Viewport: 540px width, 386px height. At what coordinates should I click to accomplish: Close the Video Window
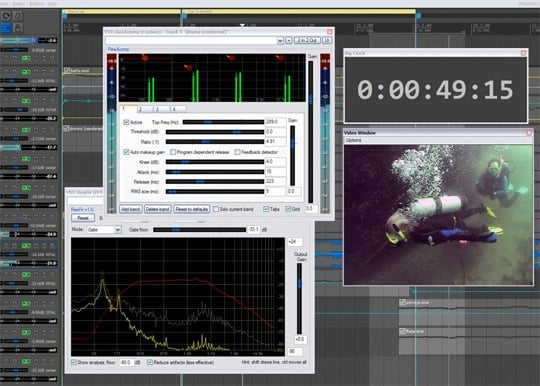point(529,133)
